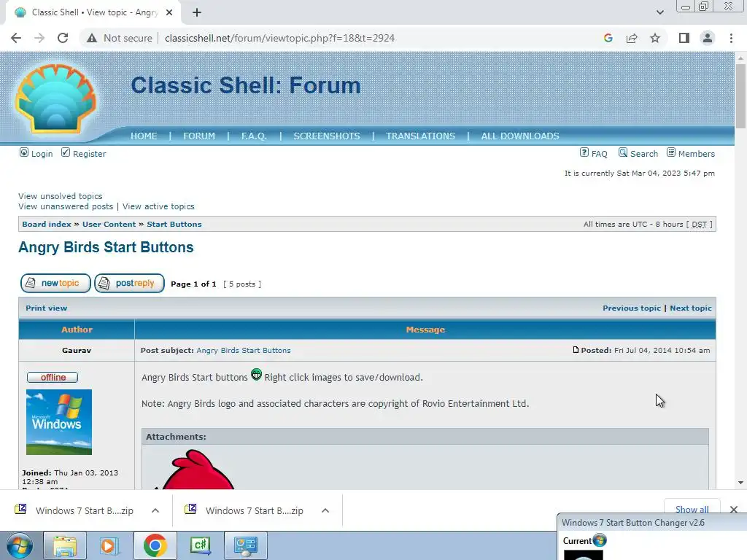
Task: Click the red Angry Bird attachment image
Action: click(x=196, y=470)
